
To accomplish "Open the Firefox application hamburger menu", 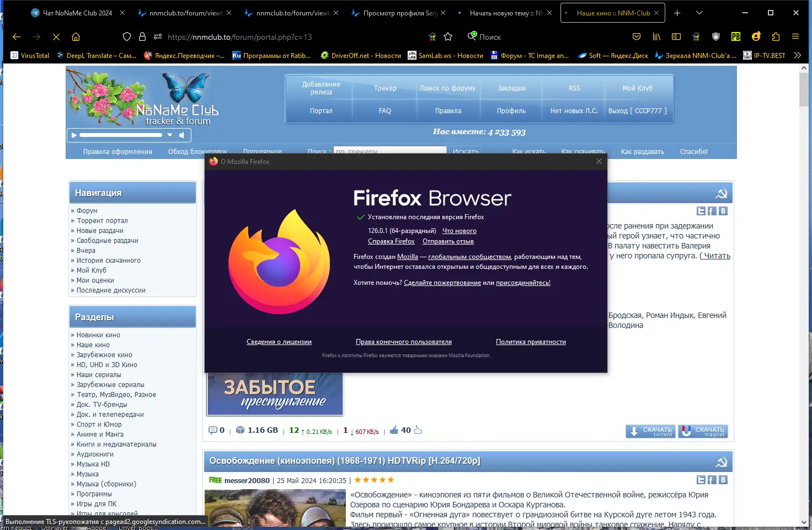I will tap(795, 36).
